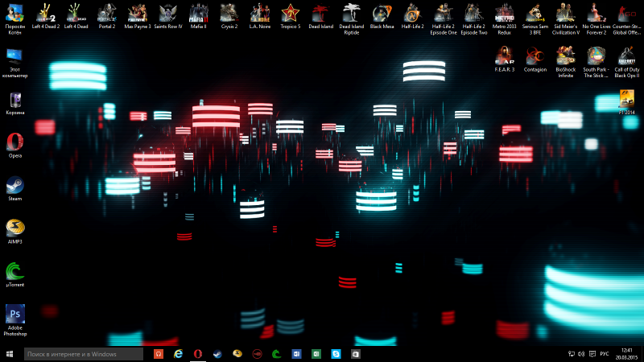Open the clock and date flyout
Image resolution: width=644 pixels, height=362 pixels.
(x=627, y=354)
